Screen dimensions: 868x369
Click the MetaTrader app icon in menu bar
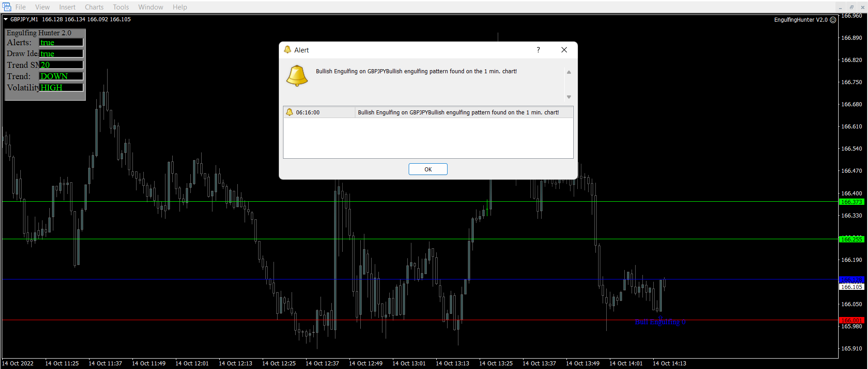[x=7, y=7]
